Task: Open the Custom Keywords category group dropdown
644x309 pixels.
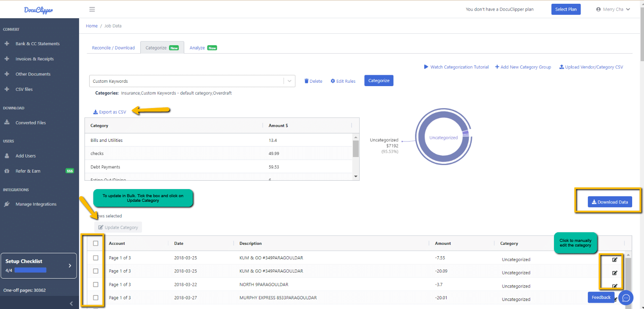Action: click(x=192, y=81)
